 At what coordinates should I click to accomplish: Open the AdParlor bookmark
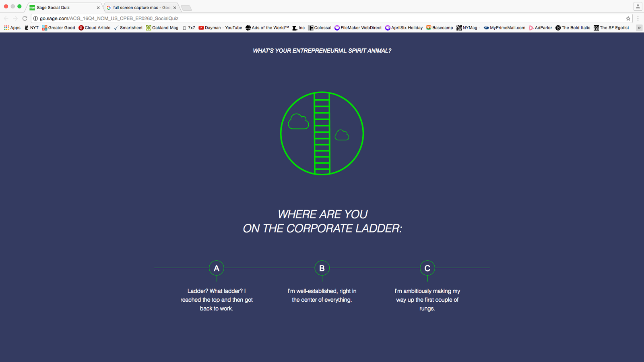point(540,28)
